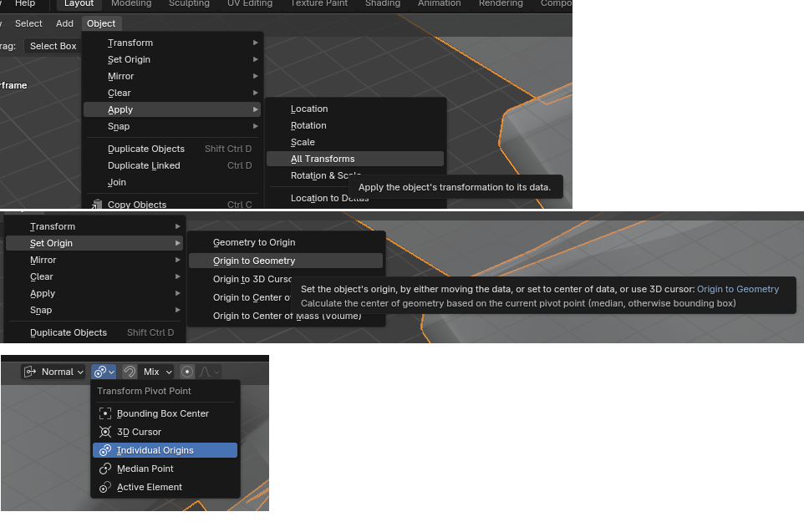Open the Help menu

point(24,3)
